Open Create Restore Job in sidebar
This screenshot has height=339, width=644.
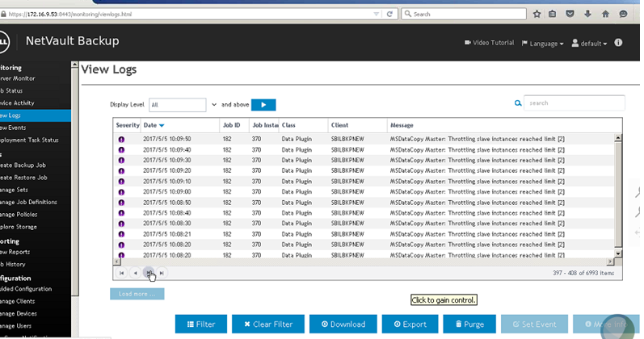coord(23,178)
